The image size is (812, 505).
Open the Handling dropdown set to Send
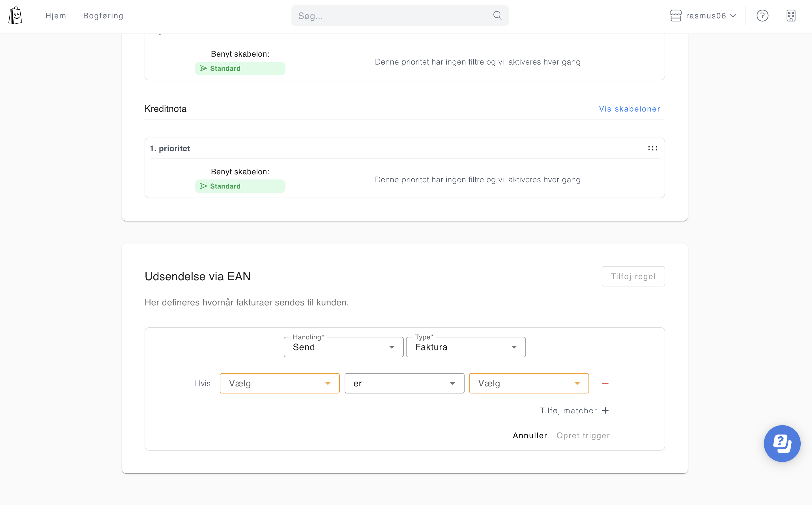(x=343, y=347)
